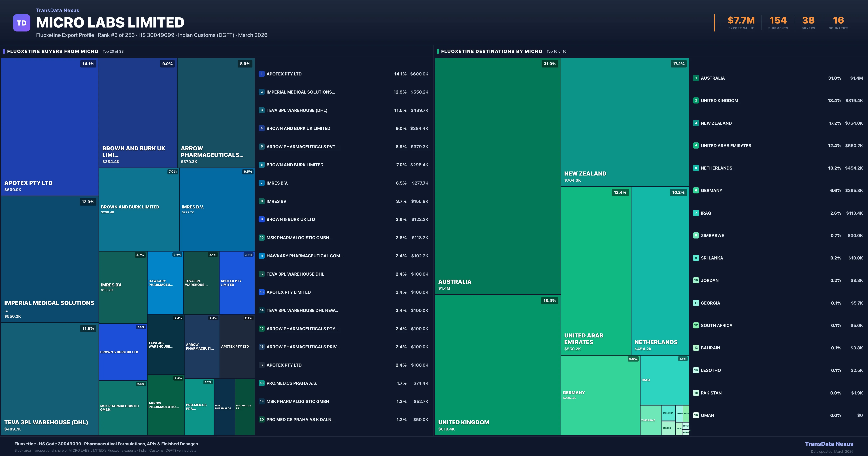The width and height of the screenshot is (868, 456).
Task: Click rank badge 10 beside MSK PHARMALOGISTIC GMBH.
Action: pyautogui.click(x=261, y=237)
